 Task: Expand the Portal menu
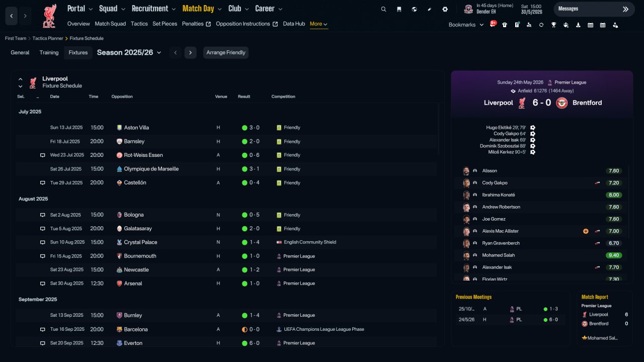pyautogui.click(x=80, y=9)
